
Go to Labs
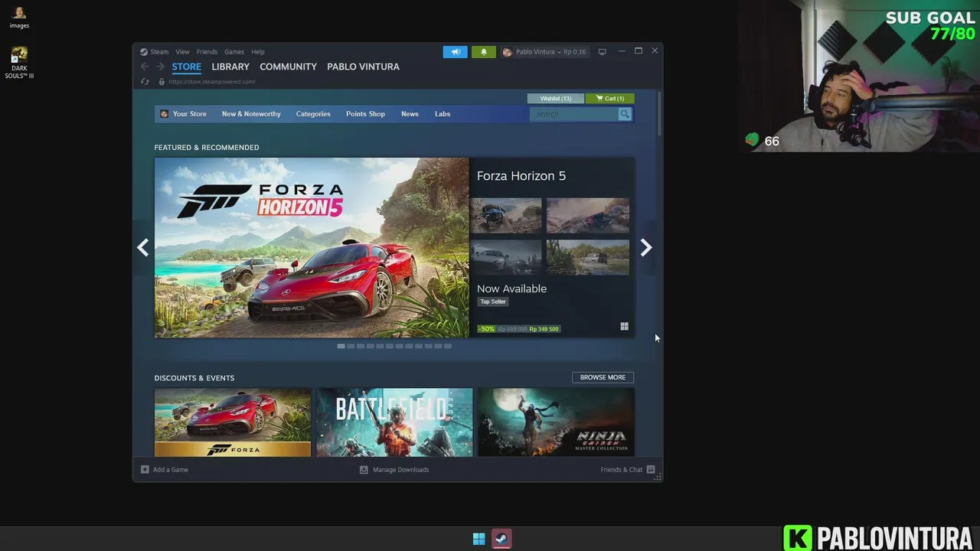coord(443,114)
